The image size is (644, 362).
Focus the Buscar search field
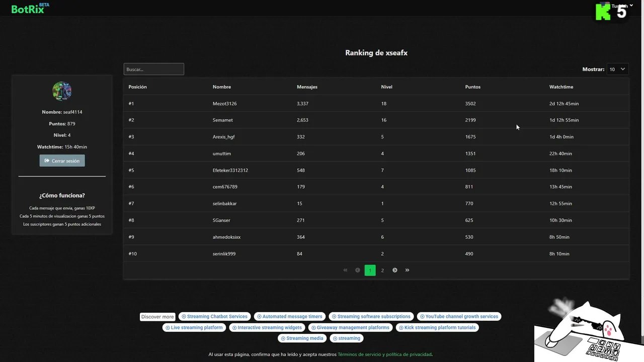(154, 69)
